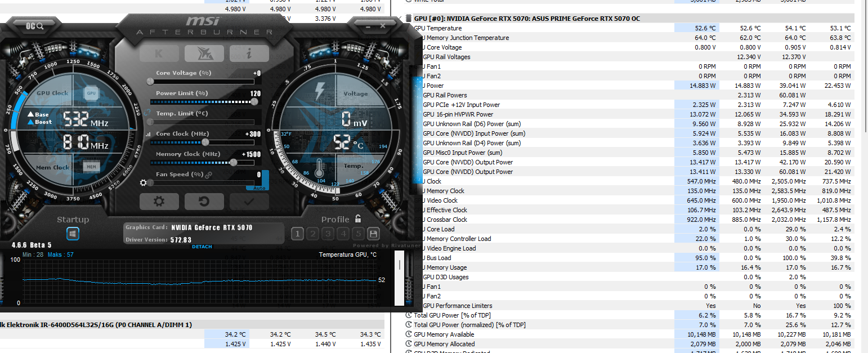Select profile slot 1
Viewport: 868px width, 353px height.
pos(298,234)
